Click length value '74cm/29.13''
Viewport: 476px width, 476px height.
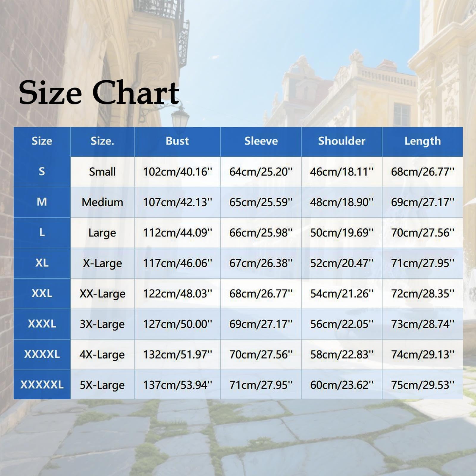pyautogui.click(x=423, y=355)
